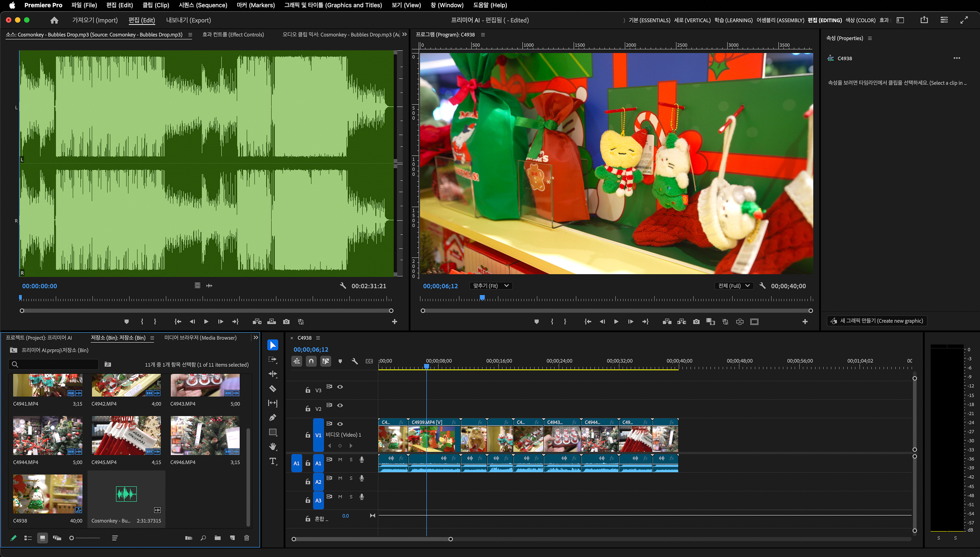Switch to the Media Browser tab
The width and height of the screenshot is (980, 557).
point(200,338)
